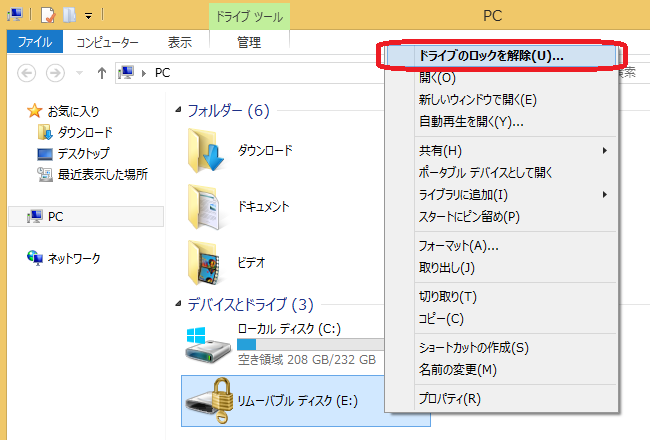Image resolution: width=650 pixels, height=440 pixels.
Task: Select the locked リムーバブル ディスク (E:) drive icon
Action: [209, 401]
